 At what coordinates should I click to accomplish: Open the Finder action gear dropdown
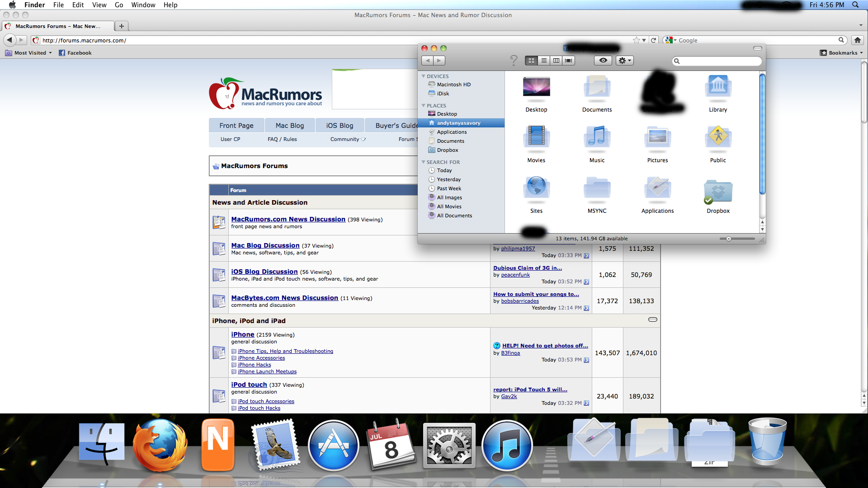point(624,61)
